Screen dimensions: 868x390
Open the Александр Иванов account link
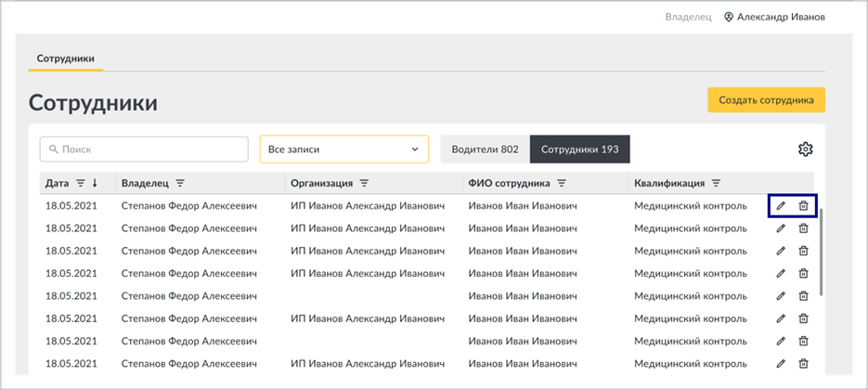781,17
